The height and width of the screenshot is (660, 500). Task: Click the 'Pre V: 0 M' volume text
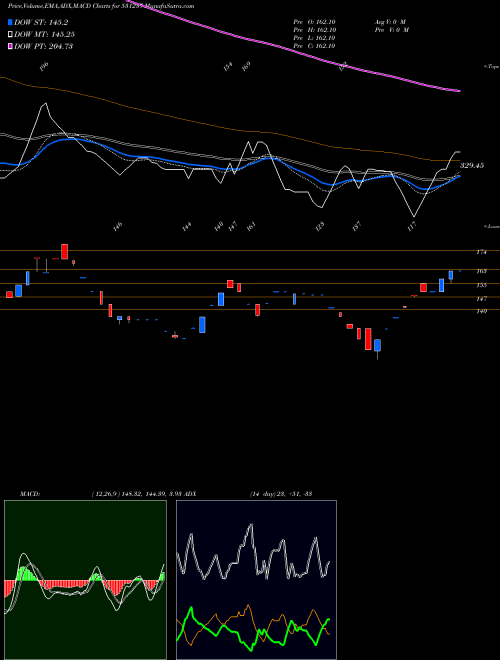[391, 30]
